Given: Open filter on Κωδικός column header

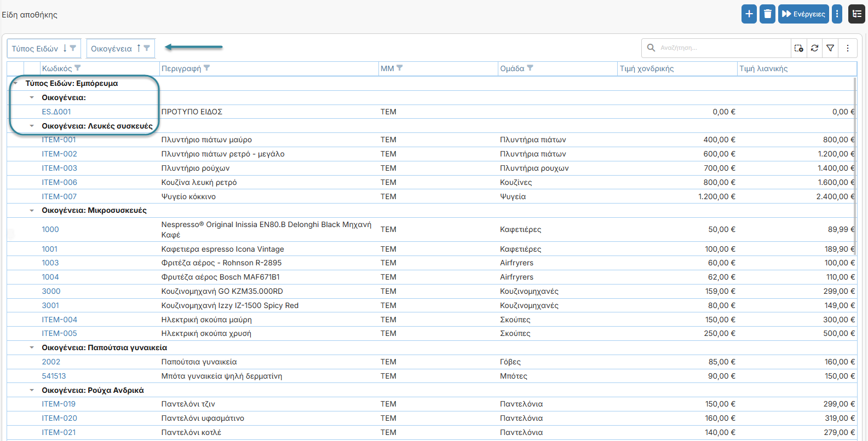Looking at the screenshot, I should [78, 68].
